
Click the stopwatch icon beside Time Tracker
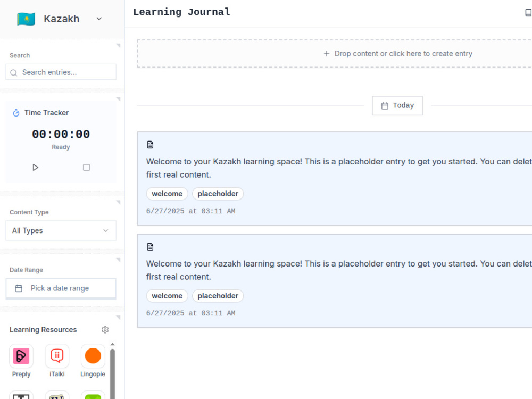click(16, 113)
